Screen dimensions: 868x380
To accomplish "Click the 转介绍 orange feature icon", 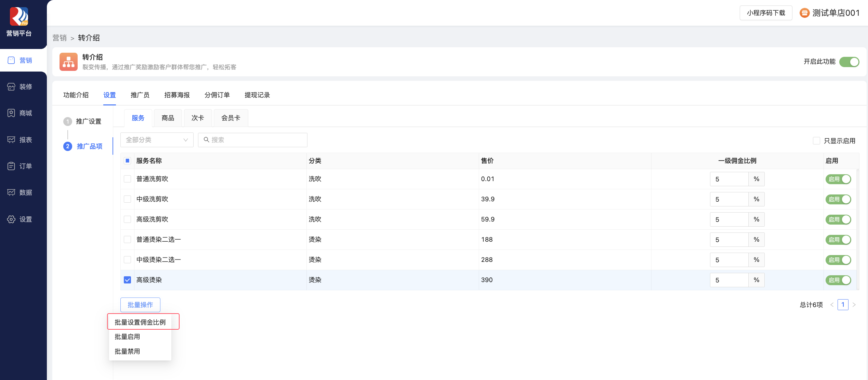I will (x=68, y=62).
